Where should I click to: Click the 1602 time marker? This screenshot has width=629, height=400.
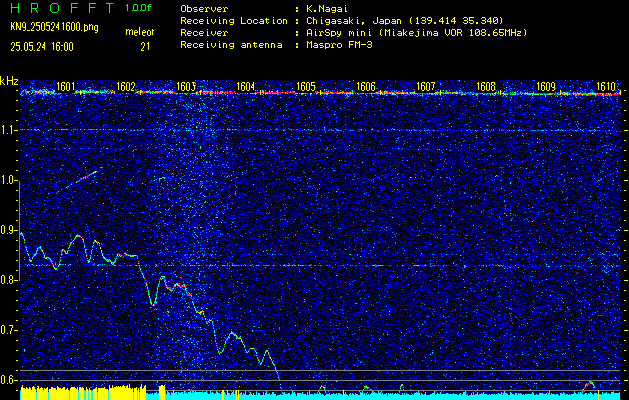click(126, 87)
